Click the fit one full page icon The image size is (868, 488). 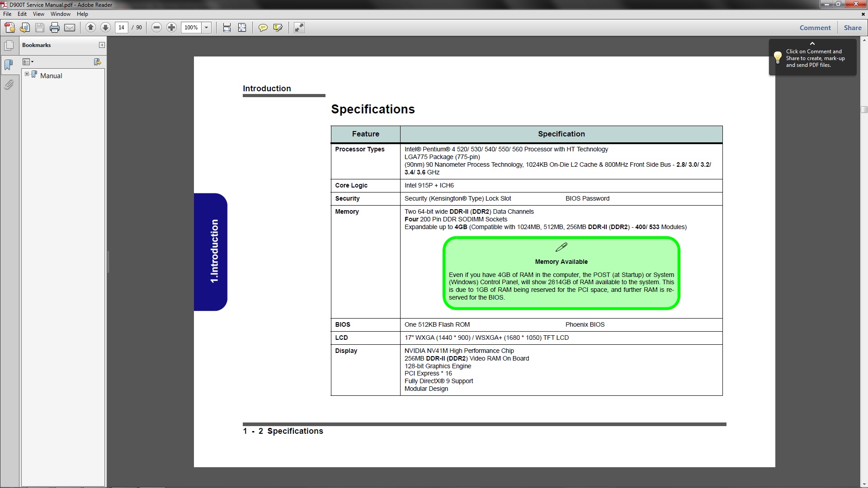tap(242, 28)
